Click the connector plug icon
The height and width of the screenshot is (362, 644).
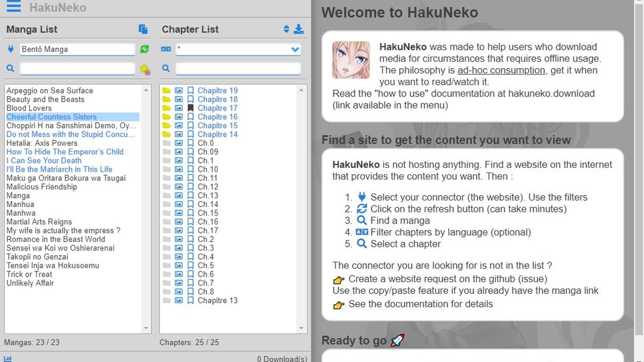[x=11, y=49]
